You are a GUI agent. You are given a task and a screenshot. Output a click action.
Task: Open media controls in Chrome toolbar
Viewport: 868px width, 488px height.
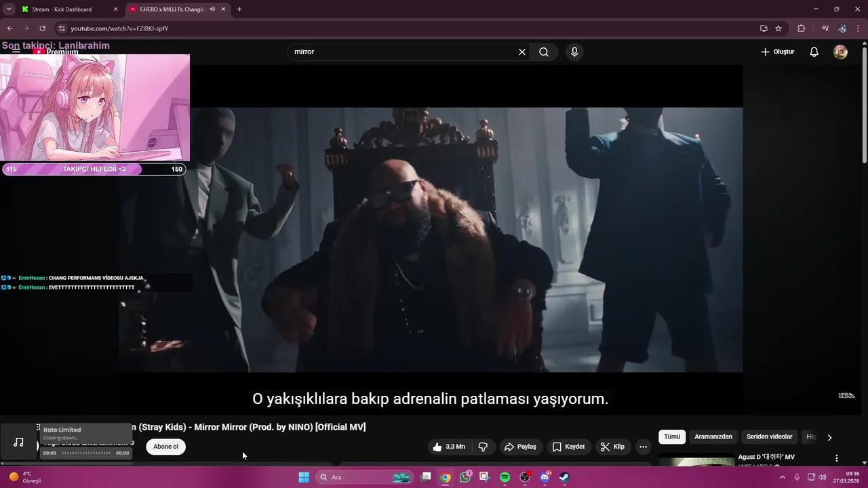(825, 28)
